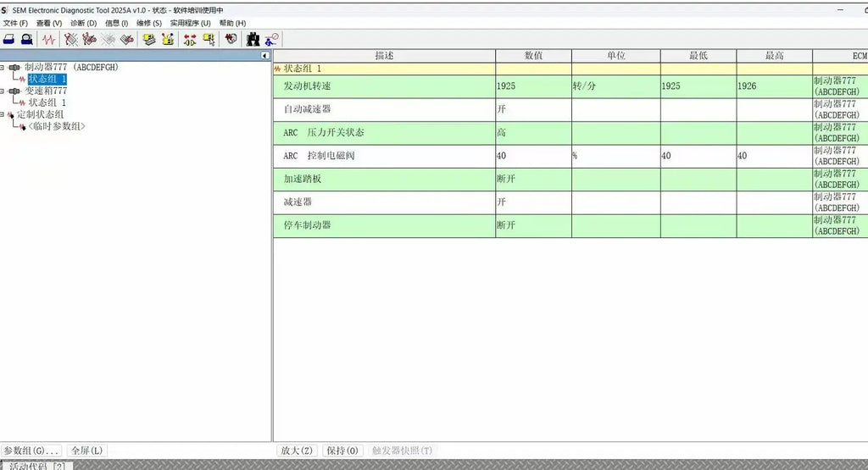Click the 描述 column header
Screen dimensions: 868x470
tap(384, 55)
